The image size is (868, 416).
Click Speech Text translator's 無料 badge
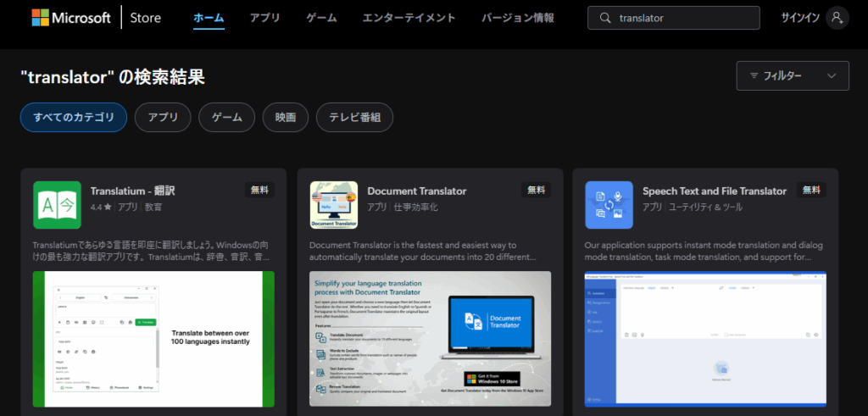pos(811,190)
